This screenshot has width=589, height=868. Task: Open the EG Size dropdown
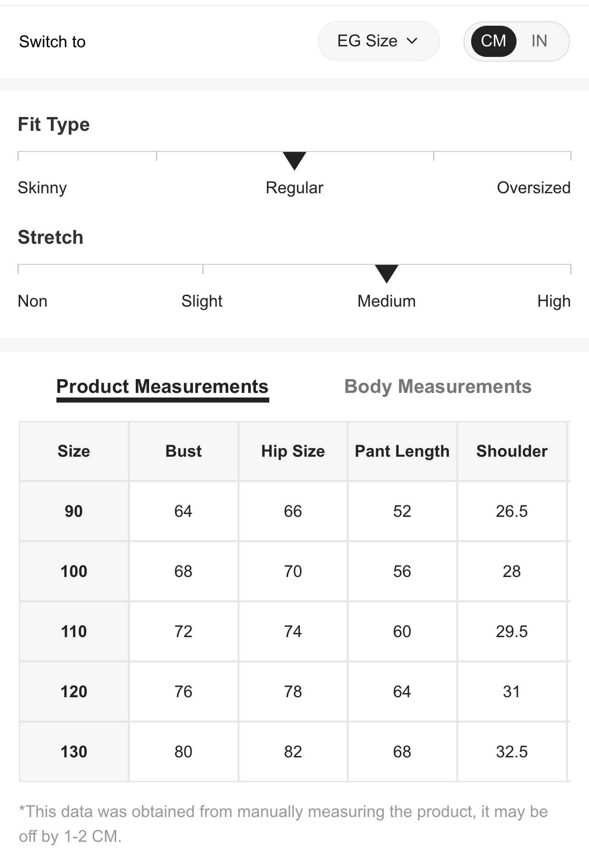[x=378, y=41]
